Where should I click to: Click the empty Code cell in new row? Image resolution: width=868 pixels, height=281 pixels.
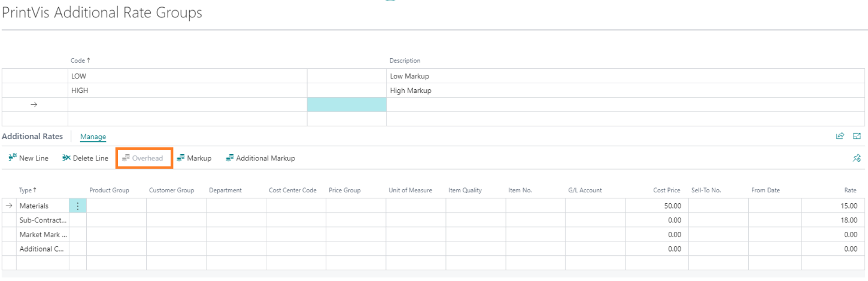[x=187, y=105]
